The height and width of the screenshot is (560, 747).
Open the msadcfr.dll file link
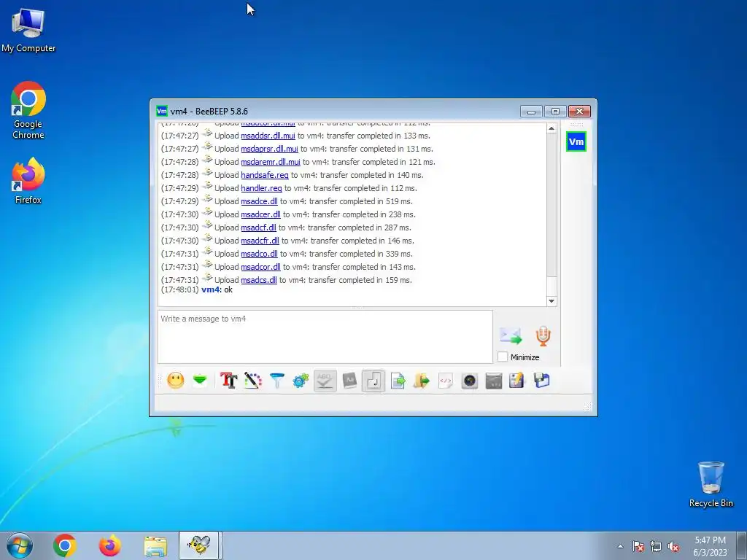260,241
